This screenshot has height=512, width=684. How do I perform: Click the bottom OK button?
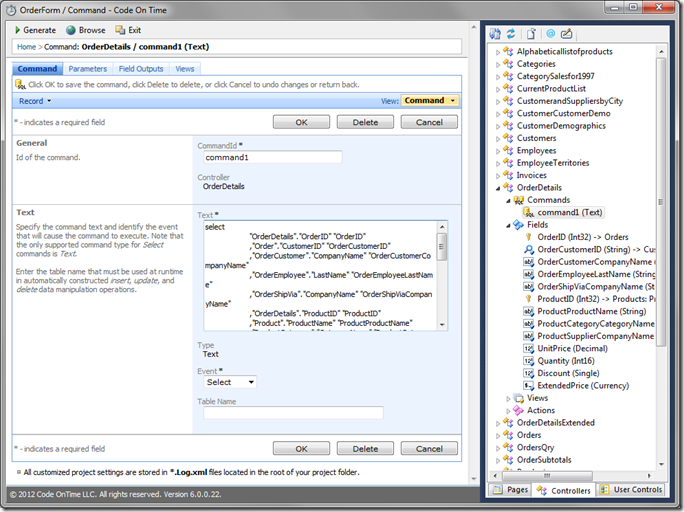coord(301,448)
